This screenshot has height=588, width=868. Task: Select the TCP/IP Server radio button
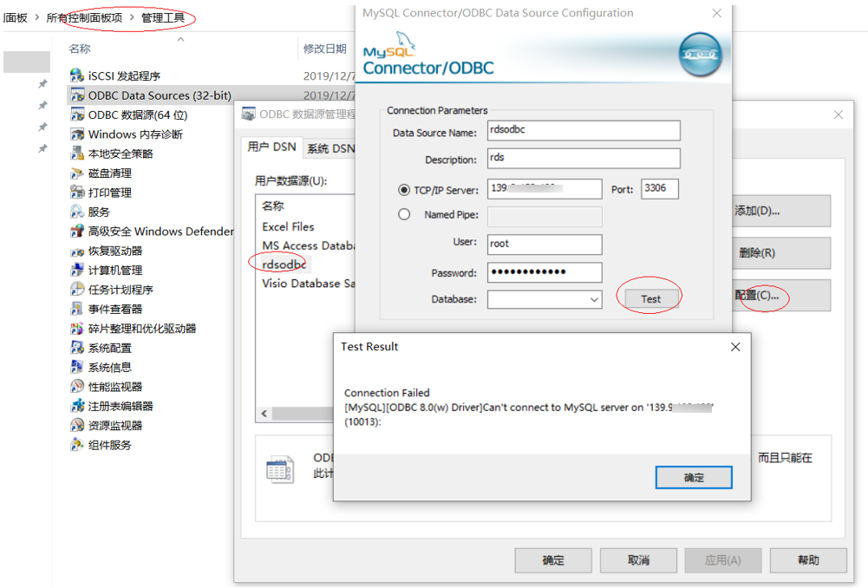pyautogui.click(x=404, y=190)
